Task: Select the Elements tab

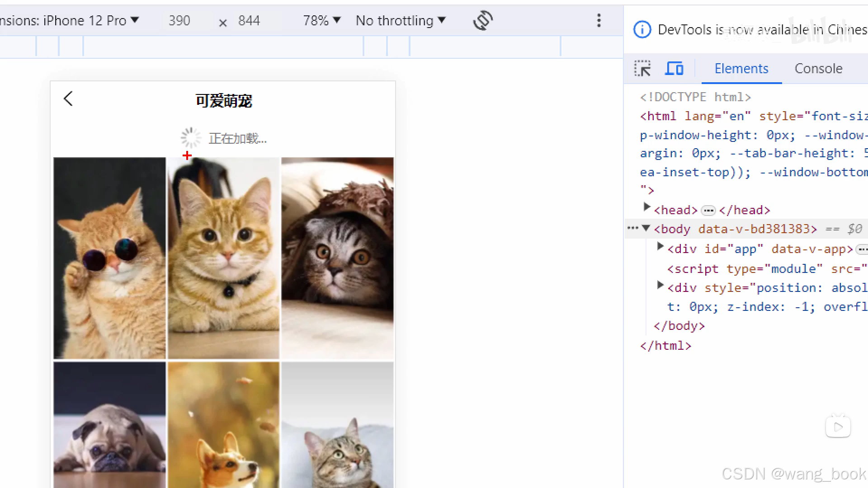Action: pyautogui.click(x=741, y=69)
